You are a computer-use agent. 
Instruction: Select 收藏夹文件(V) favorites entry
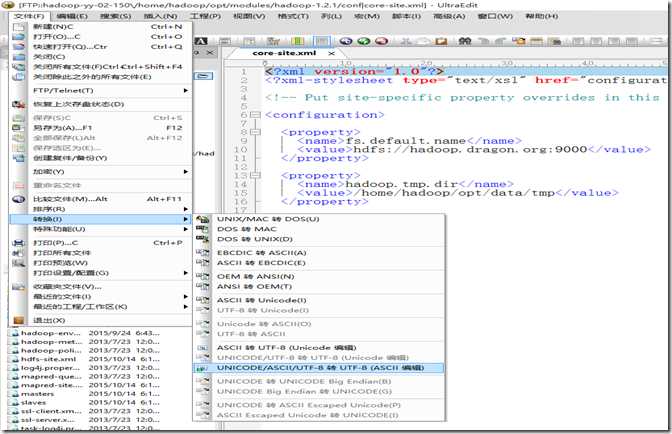tap(101, 287)
